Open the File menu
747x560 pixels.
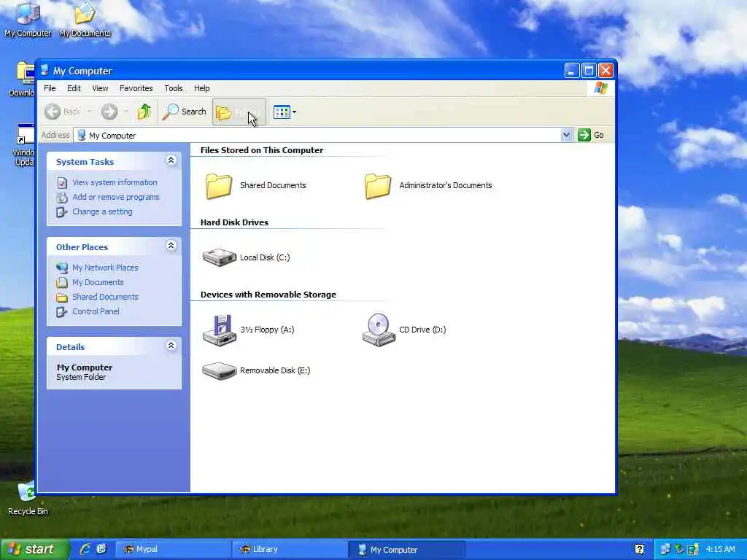click(x=50, y=88)
